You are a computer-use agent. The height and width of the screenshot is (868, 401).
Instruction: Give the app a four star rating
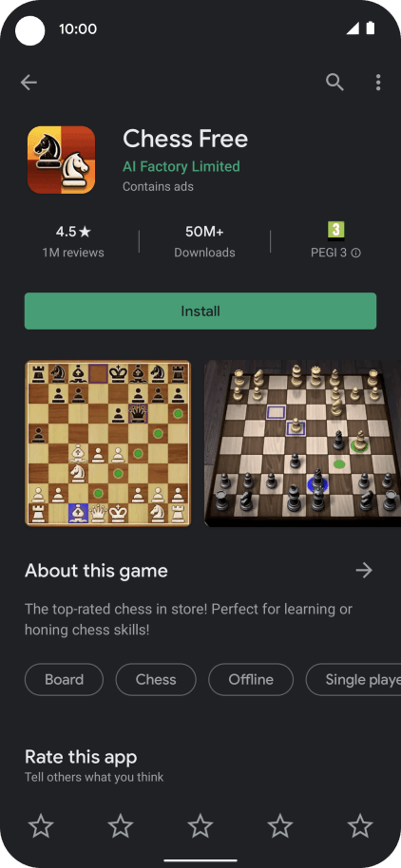[x=280, y=826]
